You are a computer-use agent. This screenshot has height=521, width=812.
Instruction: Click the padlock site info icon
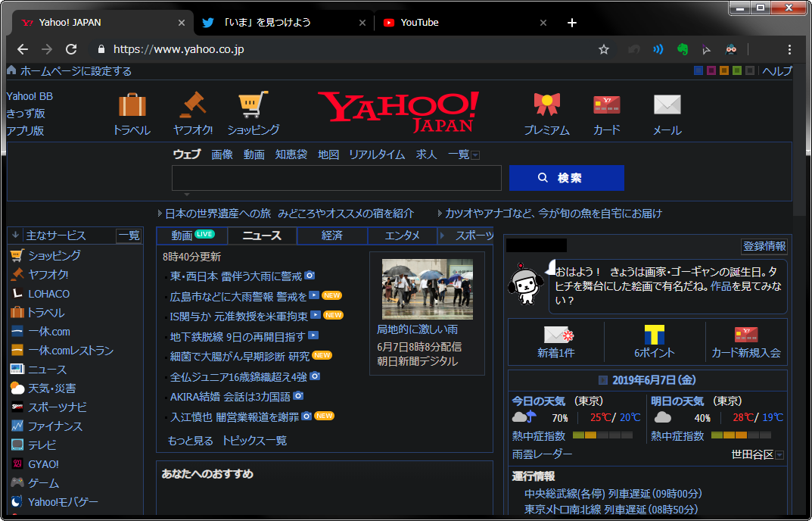pyautogui.click(x=101, y=49)
